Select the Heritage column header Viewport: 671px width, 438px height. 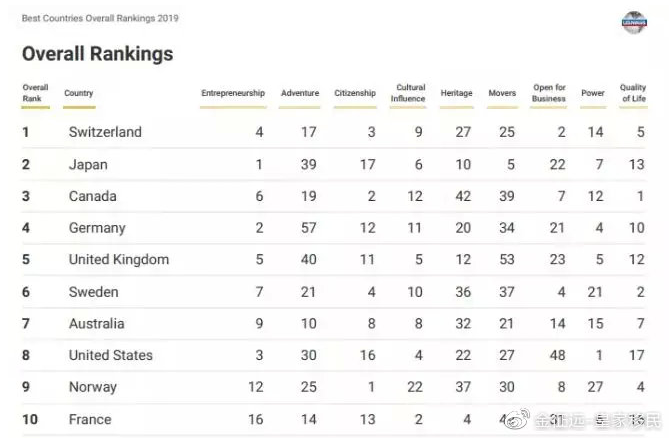pos(456,94)
